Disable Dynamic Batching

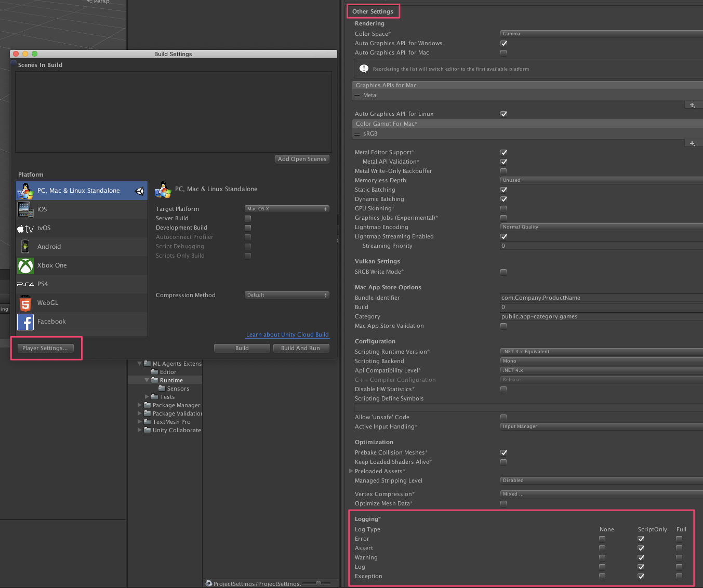(503, 199)
